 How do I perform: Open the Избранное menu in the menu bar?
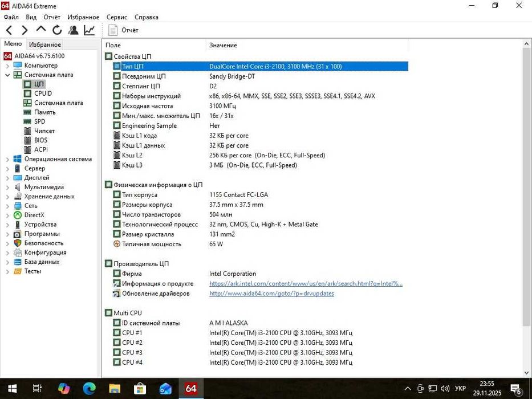click(83, 17)
